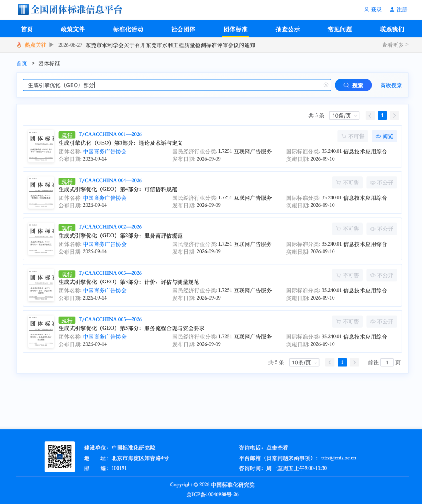Click bottom page number 1
422x504 pixels.
342,362
